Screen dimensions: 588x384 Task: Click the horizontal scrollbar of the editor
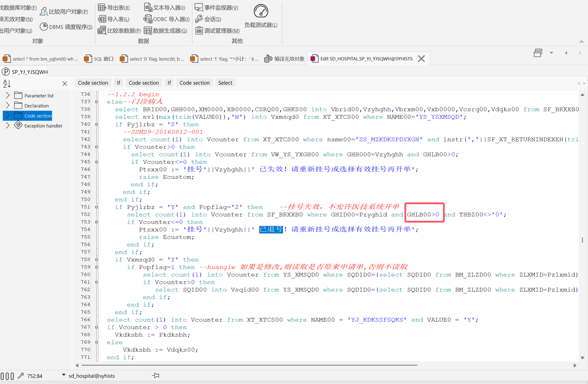point(249,365)
